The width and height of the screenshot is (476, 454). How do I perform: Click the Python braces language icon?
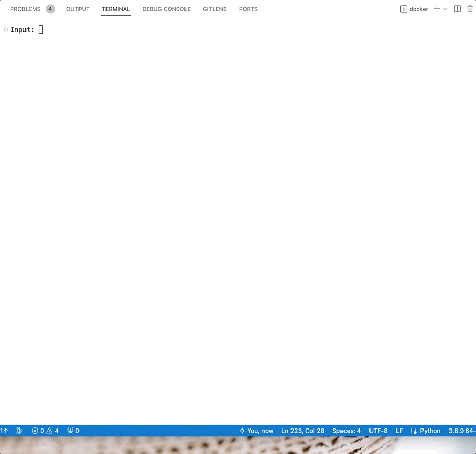pos(414,431)
